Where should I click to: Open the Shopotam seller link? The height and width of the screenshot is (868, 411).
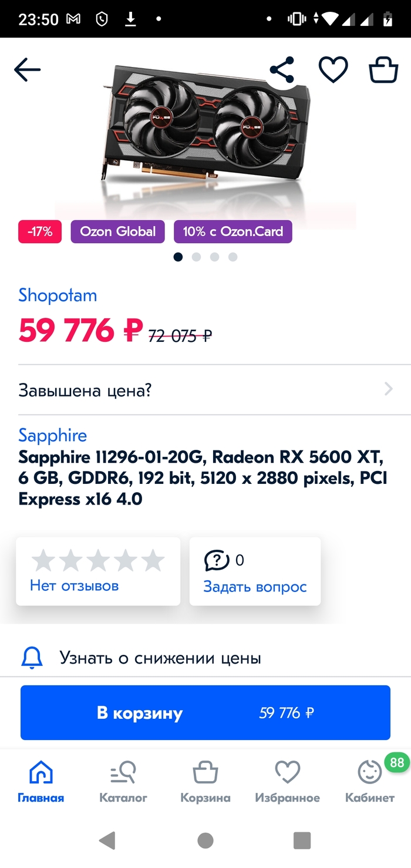point(58,295)
